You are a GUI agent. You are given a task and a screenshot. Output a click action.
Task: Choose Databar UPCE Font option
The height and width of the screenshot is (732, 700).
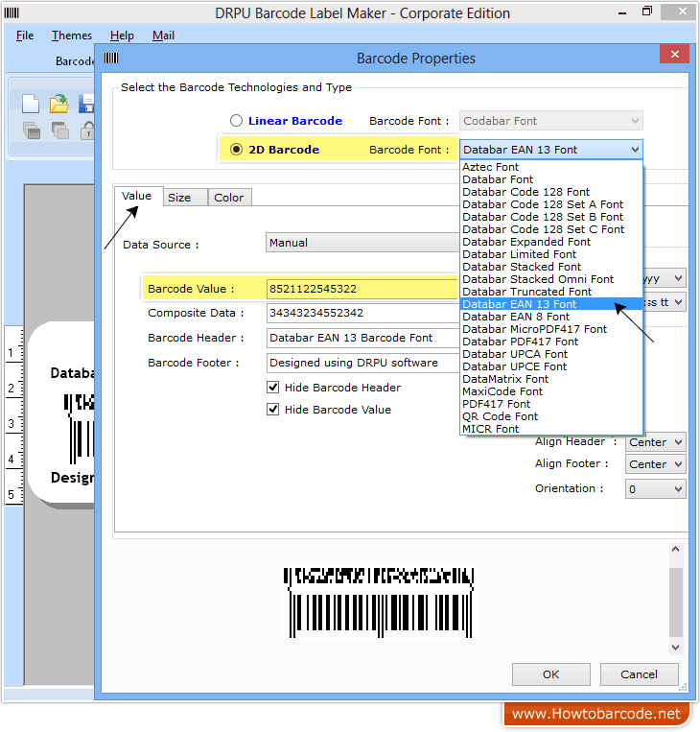(551, 366)
